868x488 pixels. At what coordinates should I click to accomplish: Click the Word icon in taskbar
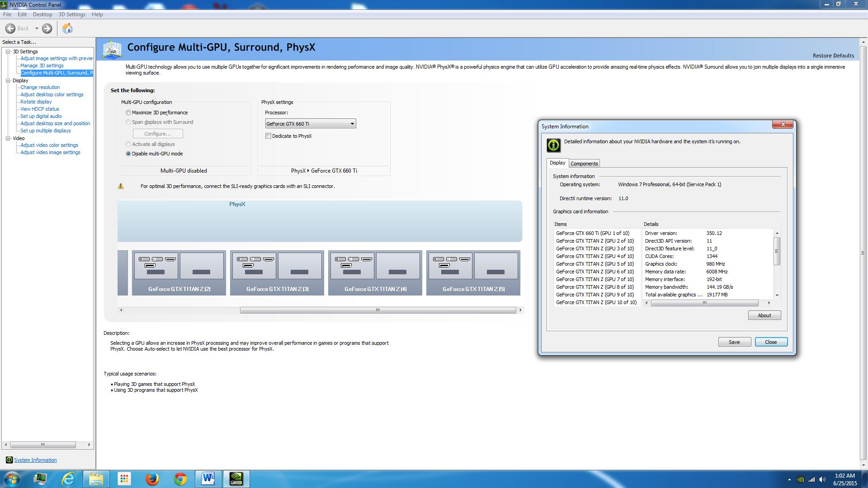tap(208, 479)
